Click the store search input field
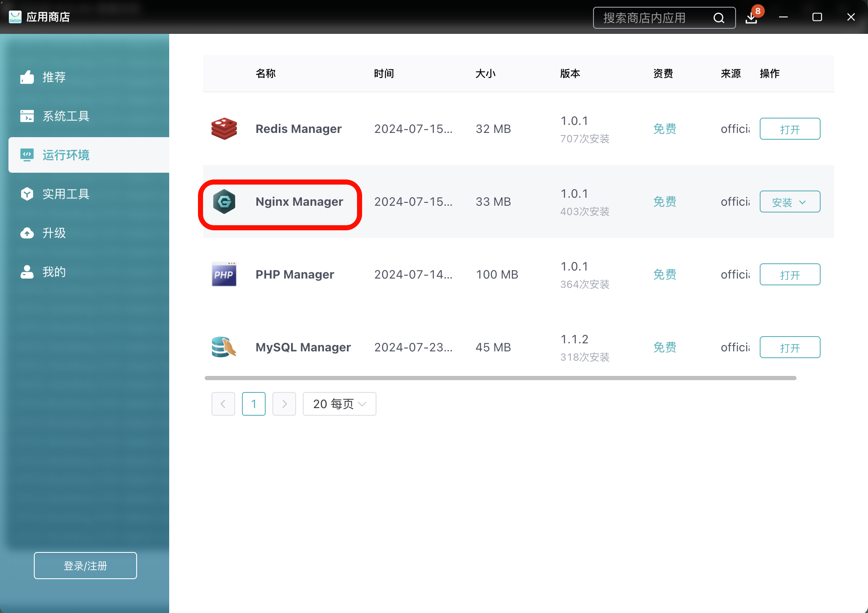 coord(651,18)
